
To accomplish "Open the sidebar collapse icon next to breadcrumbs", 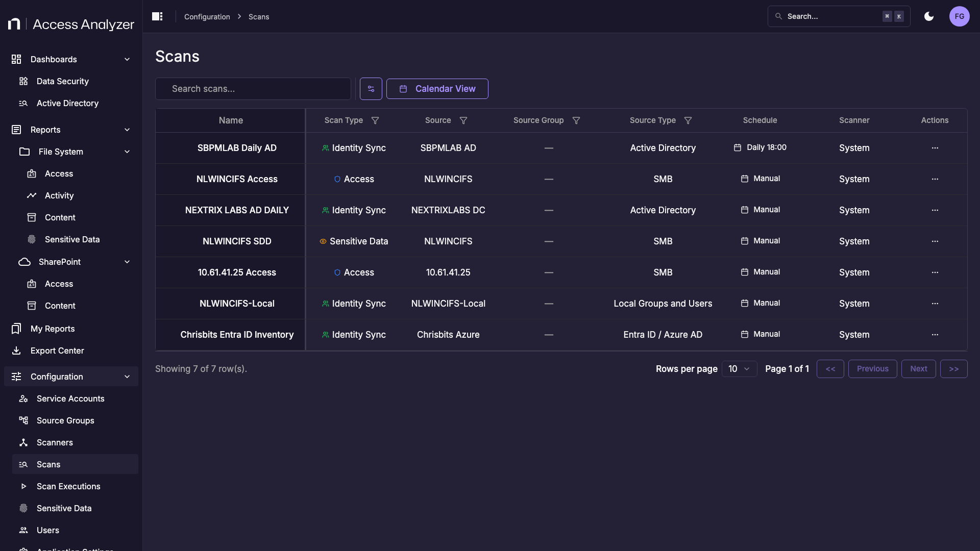I will point(157,16).
